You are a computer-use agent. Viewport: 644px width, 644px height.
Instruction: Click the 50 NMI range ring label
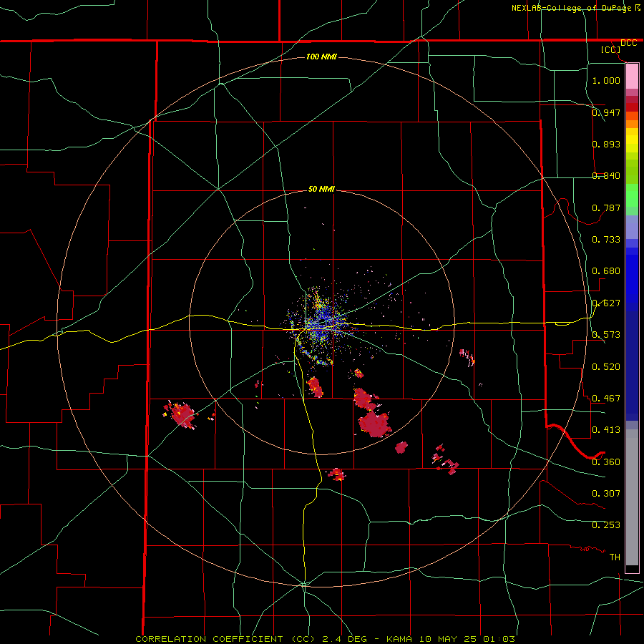pyautogui.click(x=321, y=190)
